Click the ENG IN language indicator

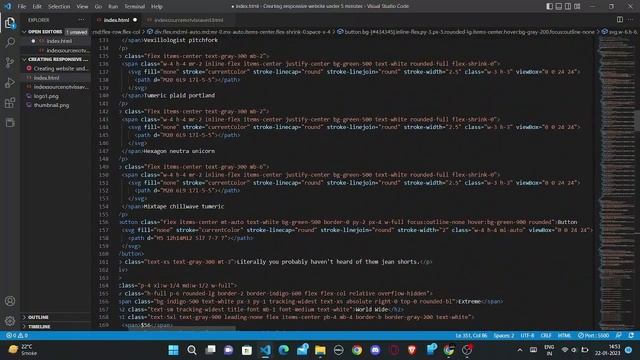[549, 350]
